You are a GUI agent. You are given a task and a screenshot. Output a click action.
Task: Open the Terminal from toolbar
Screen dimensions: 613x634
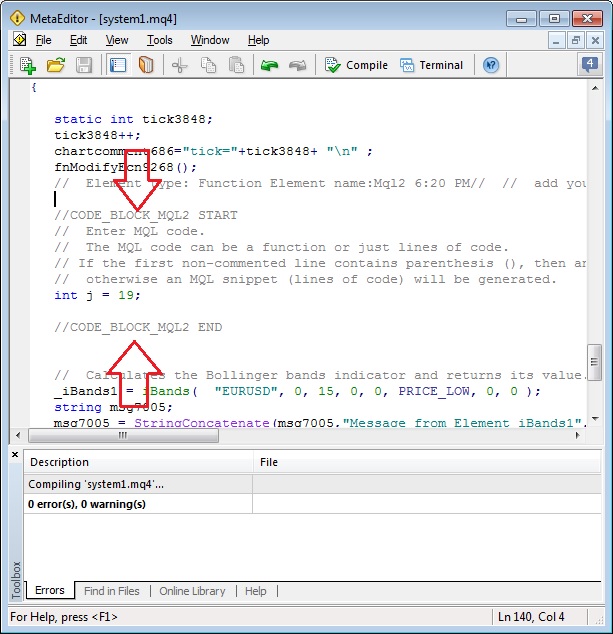click(431, 65)
